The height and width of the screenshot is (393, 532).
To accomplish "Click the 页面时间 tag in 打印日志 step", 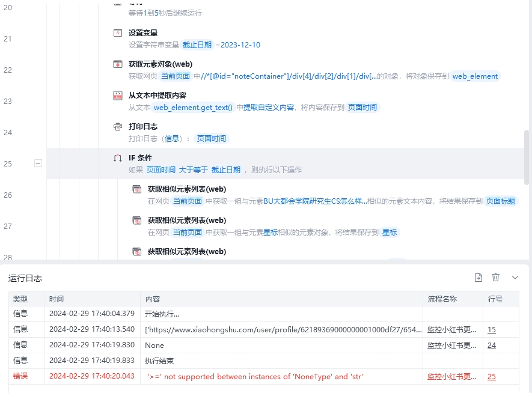I will pos(212,139).
